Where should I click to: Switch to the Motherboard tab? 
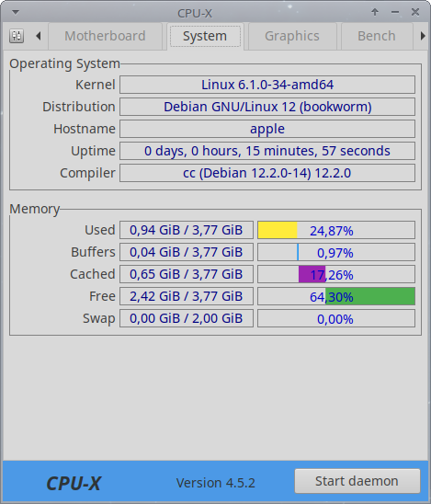(105, 36)
